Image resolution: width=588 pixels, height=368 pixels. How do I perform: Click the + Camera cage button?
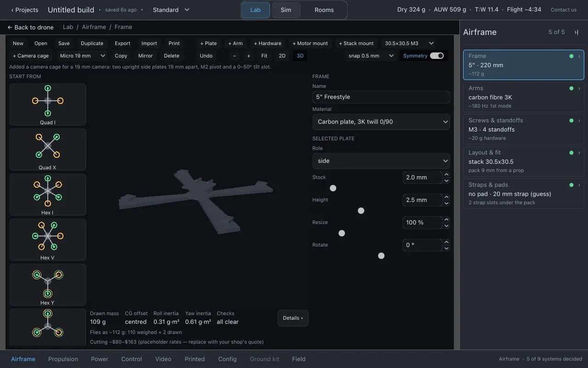click(31, 56)
